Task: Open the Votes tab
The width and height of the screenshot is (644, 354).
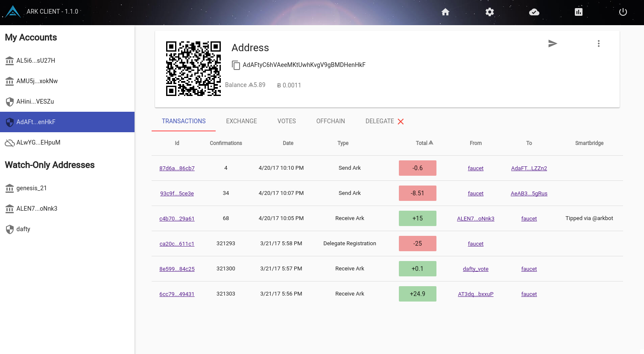Action: click(x=287, y=121)
